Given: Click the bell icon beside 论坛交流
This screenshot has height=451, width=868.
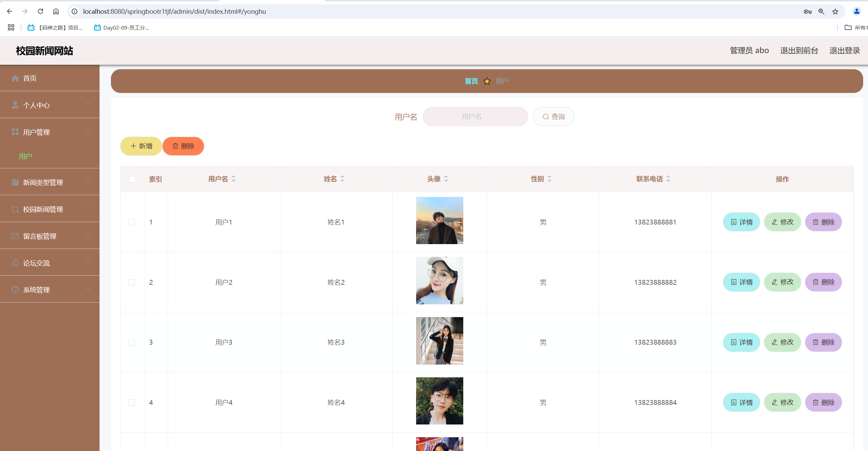Looking at the screenshot, I should point(15,263).
